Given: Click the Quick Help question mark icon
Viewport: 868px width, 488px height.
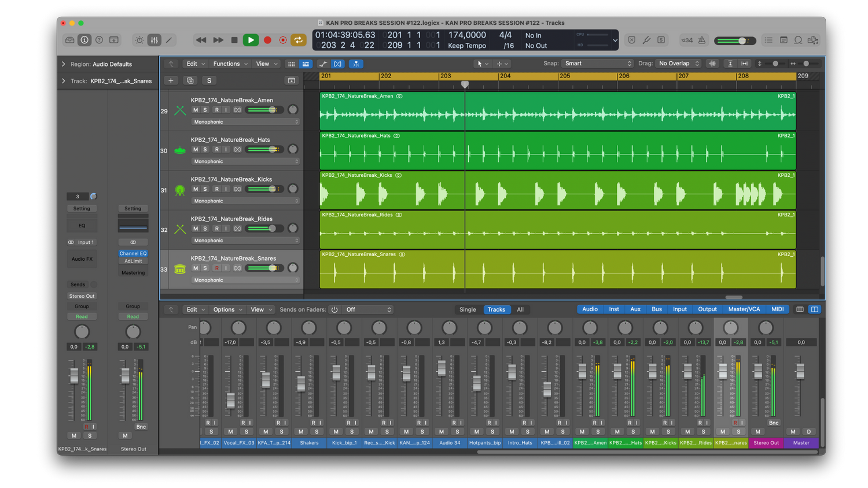Looking at the screenshot, I should tap(99, 40).
